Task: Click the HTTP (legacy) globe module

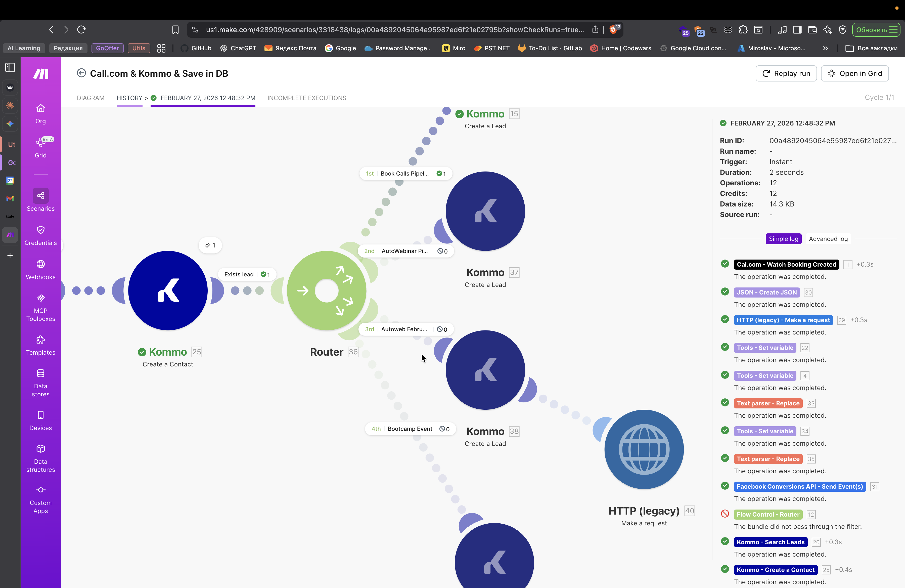Action: (x=644, y=449)
